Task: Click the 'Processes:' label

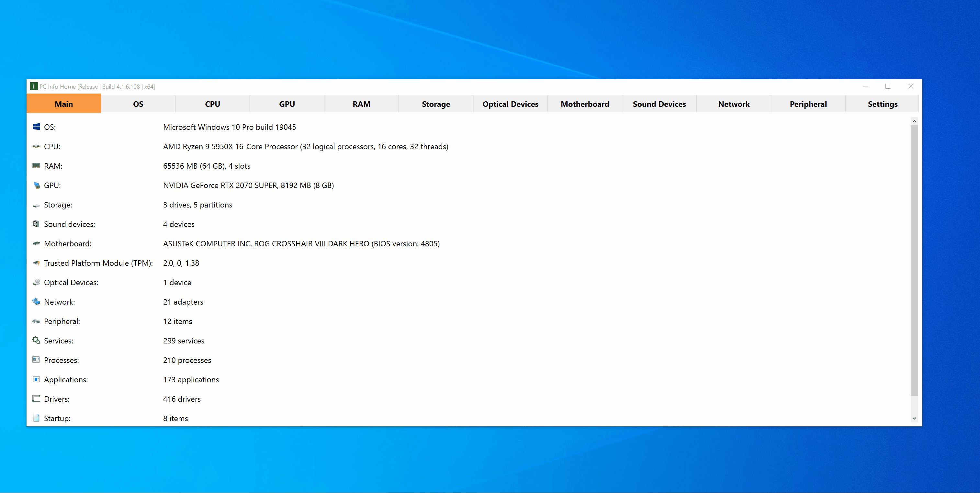Action: click(x=62, y=360)
